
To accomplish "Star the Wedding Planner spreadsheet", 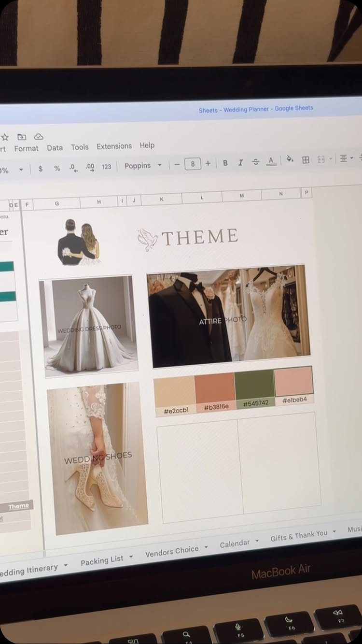I will [5, 137].
